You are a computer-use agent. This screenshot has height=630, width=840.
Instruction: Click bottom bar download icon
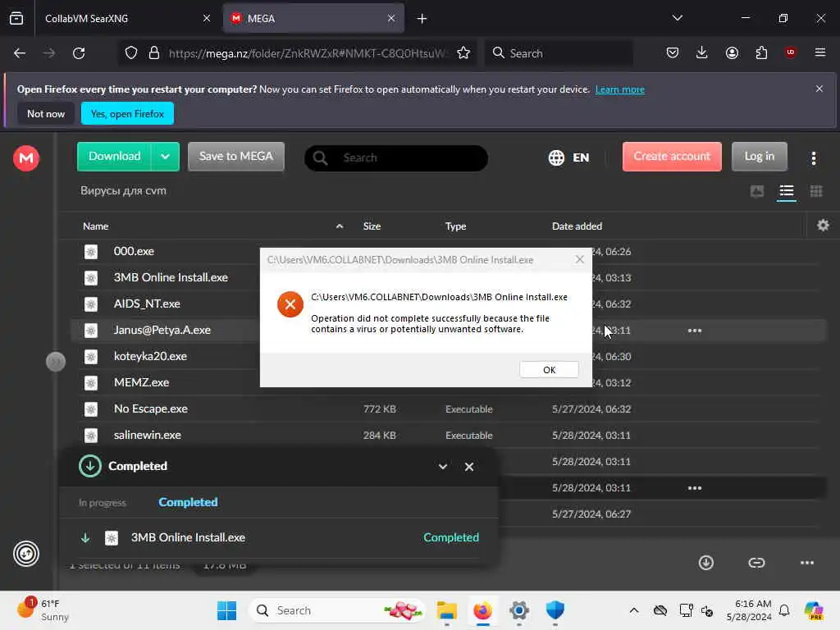tap(705, 563)
